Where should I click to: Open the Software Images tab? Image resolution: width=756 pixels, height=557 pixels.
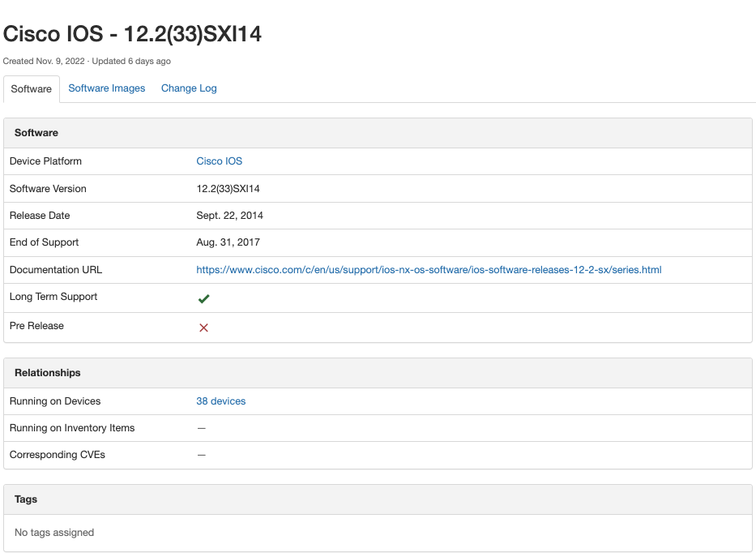(x=107, y=88)
